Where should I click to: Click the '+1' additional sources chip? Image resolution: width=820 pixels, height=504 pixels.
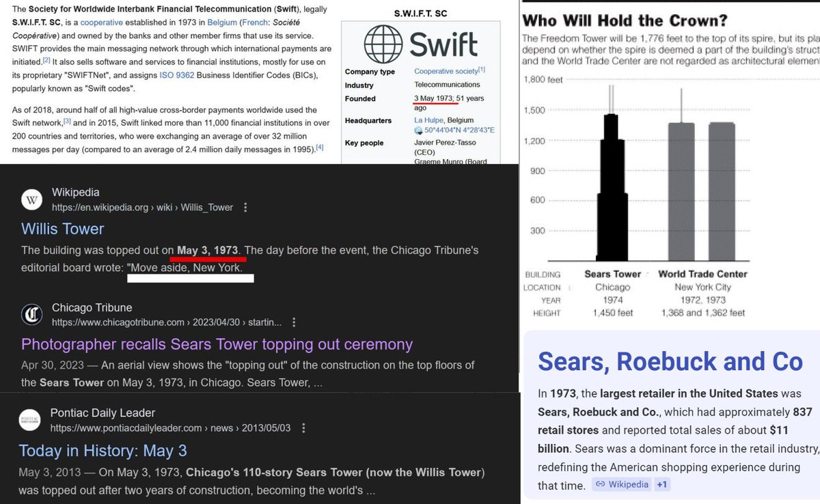pos(662,484)
